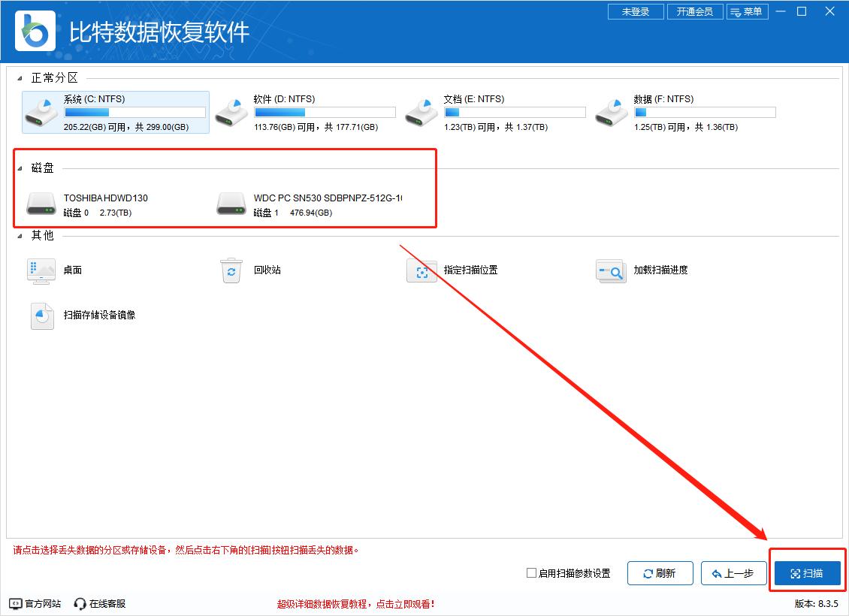Collapse the 磁盘 section triangle
This screenshot has height=616, width=849.
tap(20, 168)
